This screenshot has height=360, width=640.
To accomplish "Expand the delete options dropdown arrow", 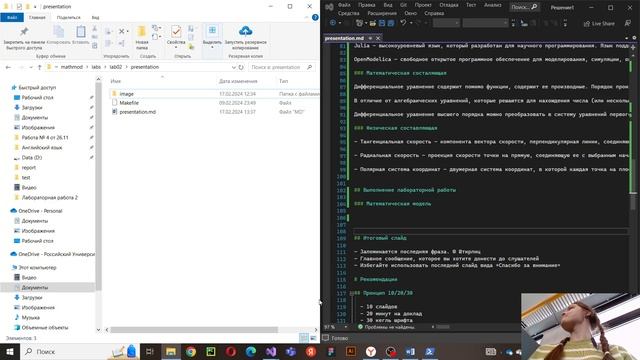I will pos(127,31).
